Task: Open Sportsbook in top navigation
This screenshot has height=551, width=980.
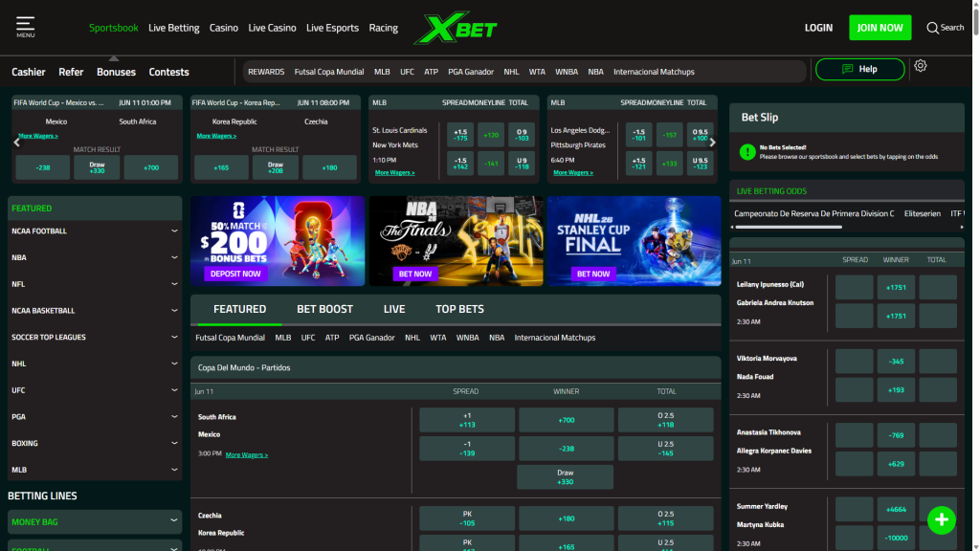Action: (x=113, y=28)
